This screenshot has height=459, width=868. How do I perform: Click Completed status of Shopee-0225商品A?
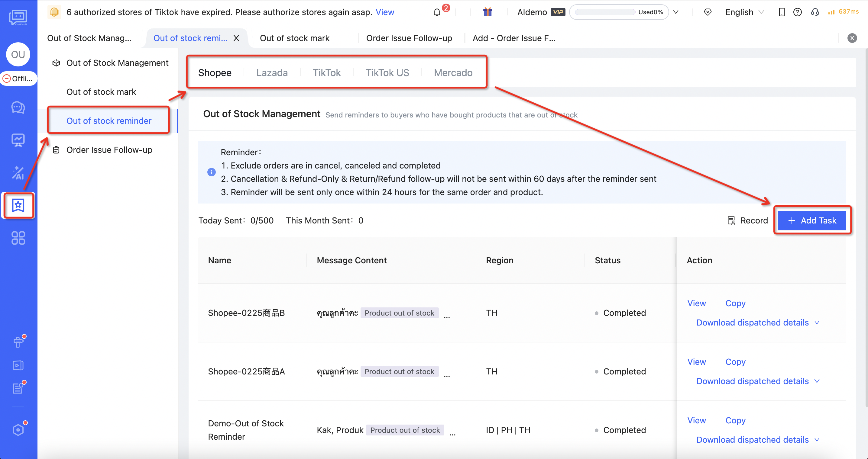point(620,371)
